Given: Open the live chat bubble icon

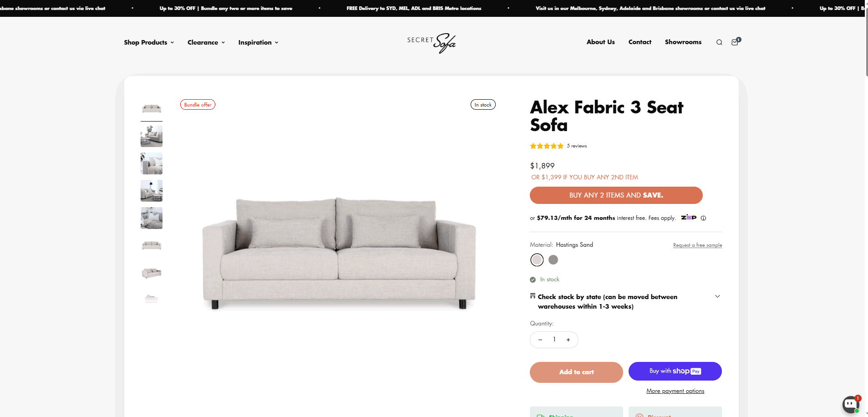Looking at the screenshot, I should click(x=850, y=404).
